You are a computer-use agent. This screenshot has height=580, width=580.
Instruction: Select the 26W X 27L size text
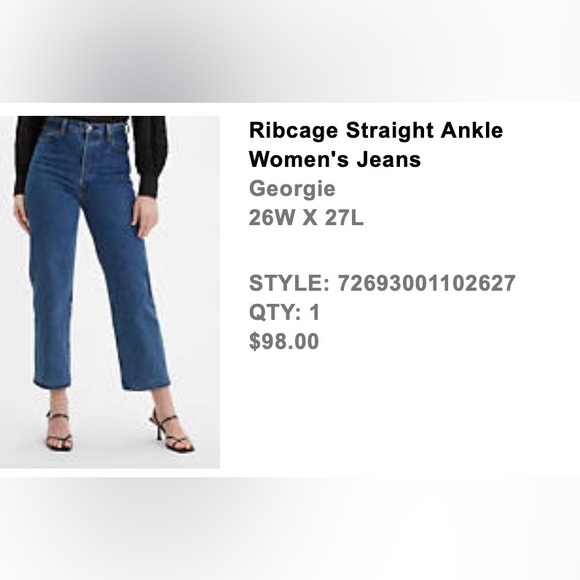[306, 218]
